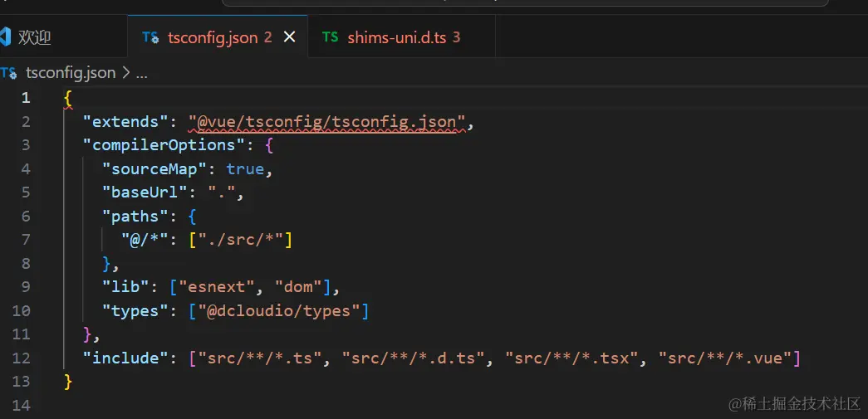
Task: Click the "@/*" path alias key
Action: (145, 240)
